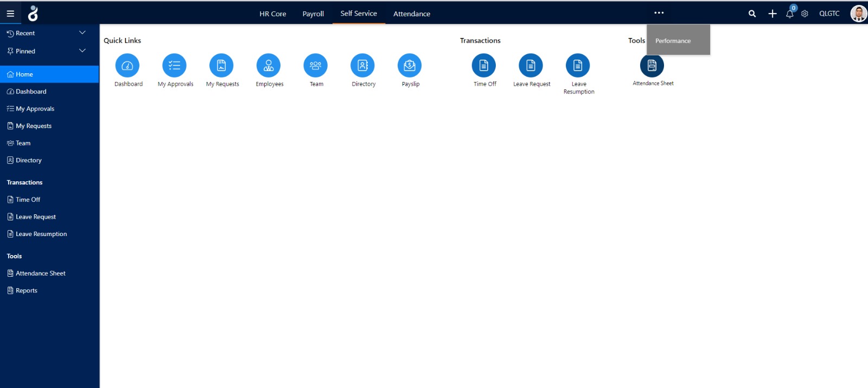Viewport: 868px width, 388px height.
Task: Expand the Pinned section in sidebar
Action: pyautogui.click(x=82, y=51)
